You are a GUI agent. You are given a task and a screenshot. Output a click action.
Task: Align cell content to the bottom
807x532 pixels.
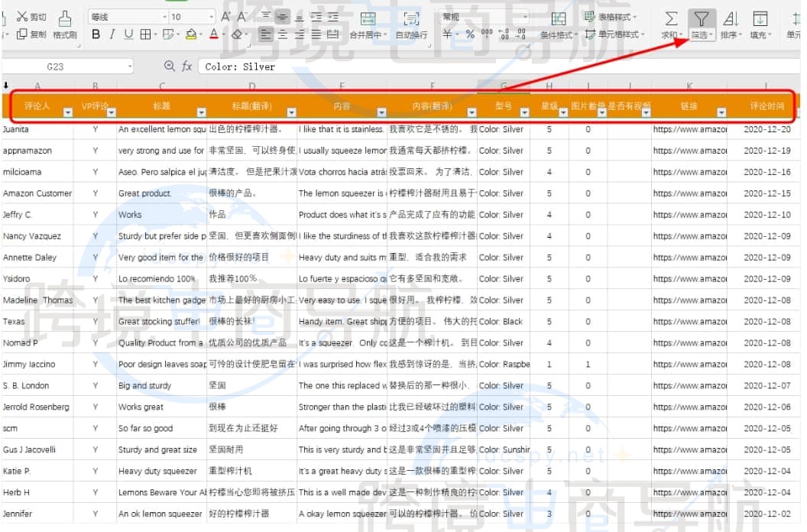(300, 17)
